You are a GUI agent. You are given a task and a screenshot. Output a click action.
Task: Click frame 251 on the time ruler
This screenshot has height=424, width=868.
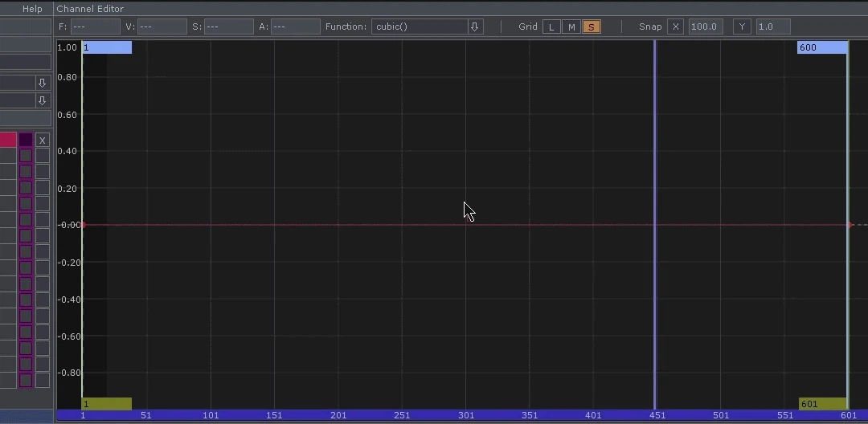pos(402,416)
